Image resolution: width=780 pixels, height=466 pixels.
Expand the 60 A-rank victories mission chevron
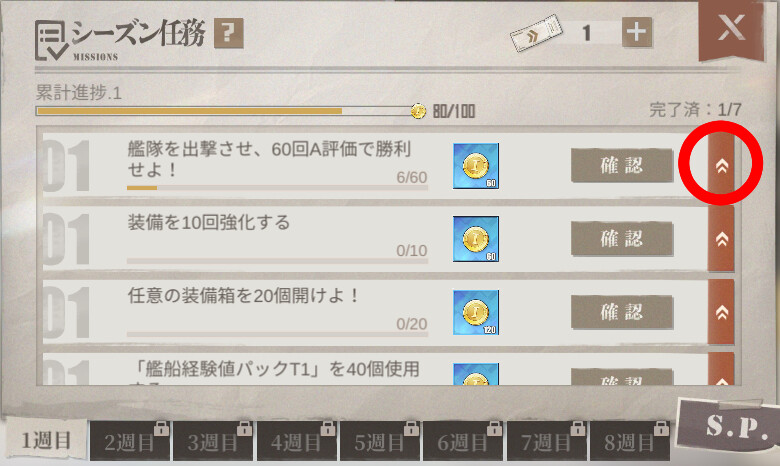point(721,166)
